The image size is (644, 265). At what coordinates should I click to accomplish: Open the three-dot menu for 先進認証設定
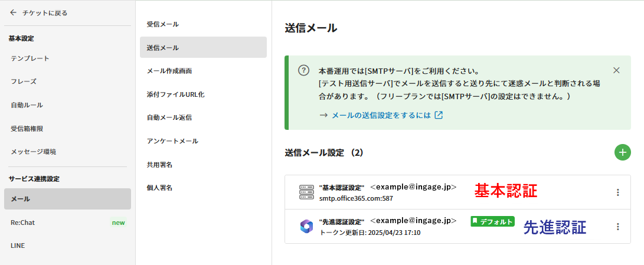[x=618, y=227]
